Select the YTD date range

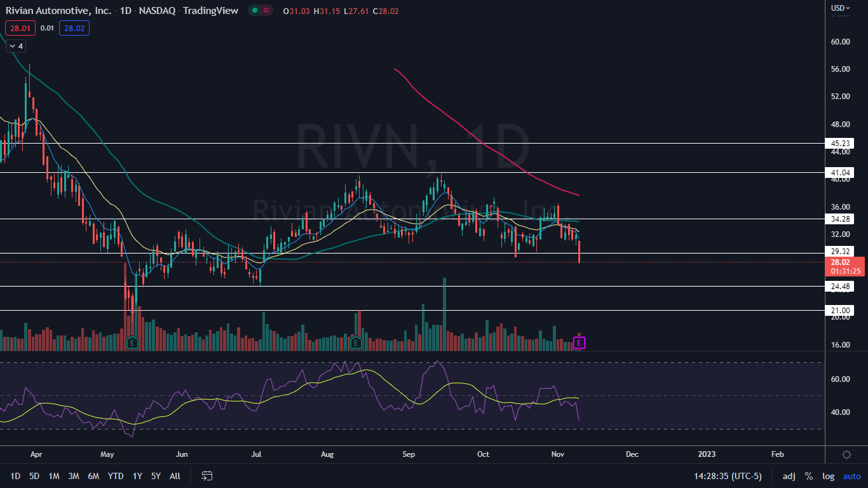116,476
